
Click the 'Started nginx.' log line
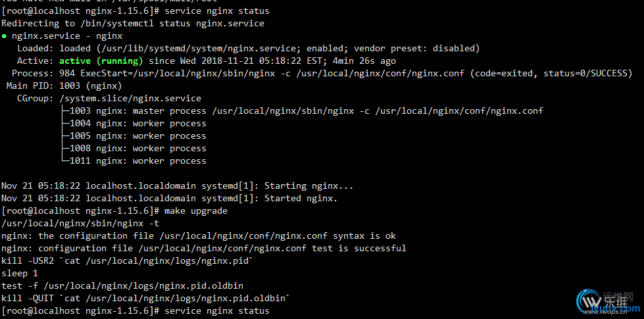coord(169,198)
